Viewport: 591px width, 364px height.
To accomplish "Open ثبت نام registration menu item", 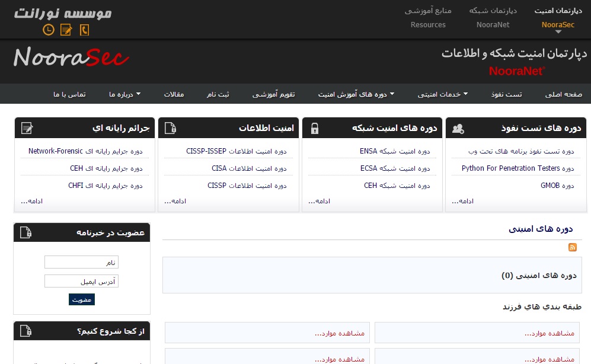I will point(218,94).
